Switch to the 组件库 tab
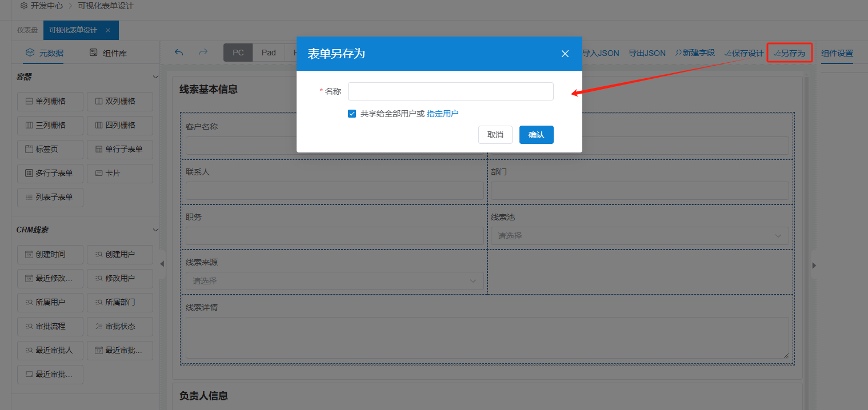The image size is (868, 410). pyautogui.click(x=109, y=53)
